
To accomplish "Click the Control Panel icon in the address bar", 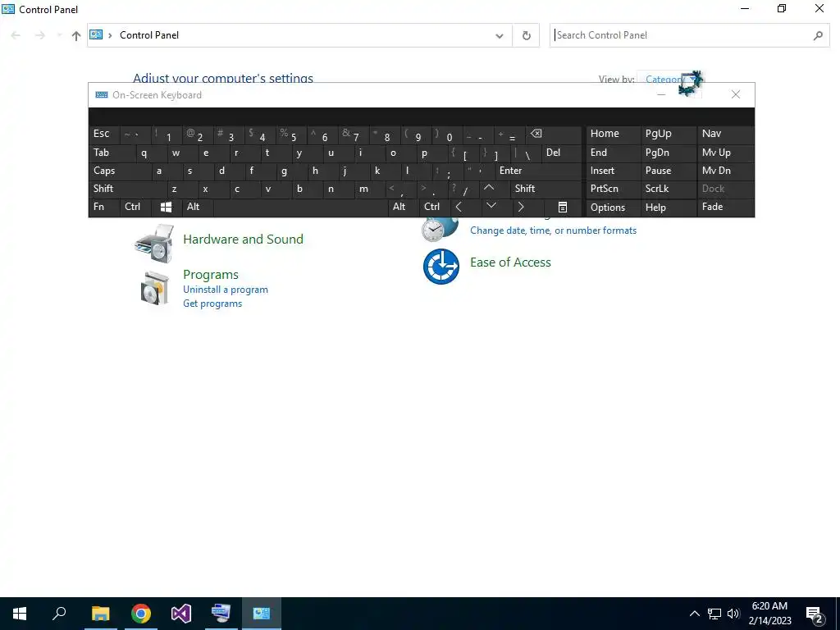I will coord(96,34).
